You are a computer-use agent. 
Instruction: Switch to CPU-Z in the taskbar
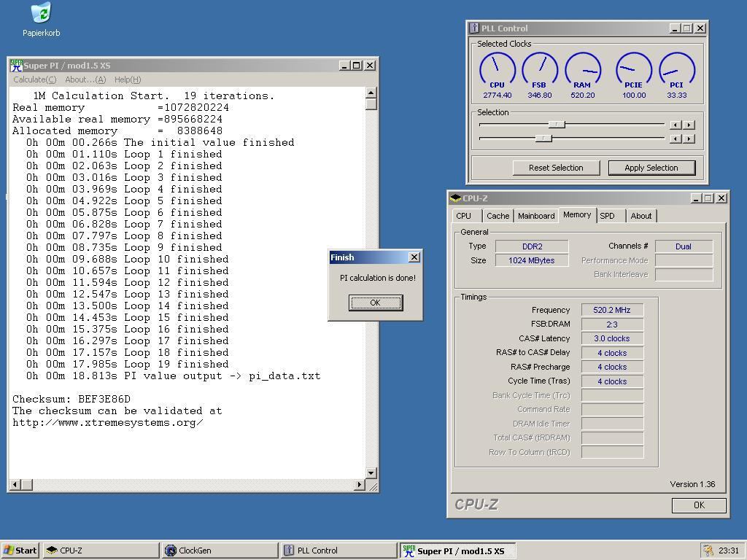(101, 551)
